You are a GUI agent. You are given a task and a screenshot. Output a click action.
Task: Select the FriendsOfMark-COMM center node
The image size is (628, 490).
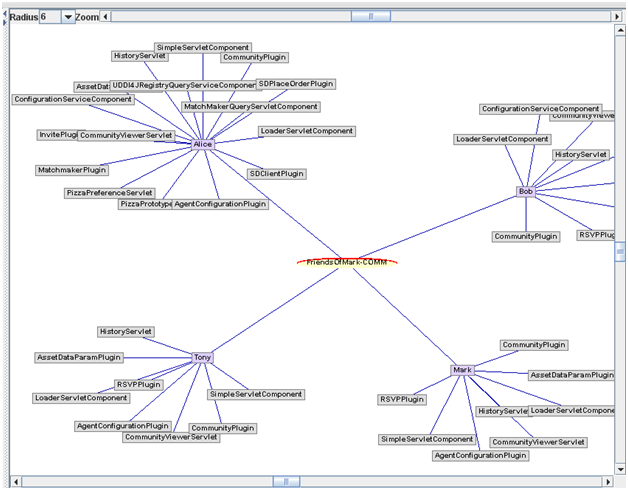tap(346, 262)
